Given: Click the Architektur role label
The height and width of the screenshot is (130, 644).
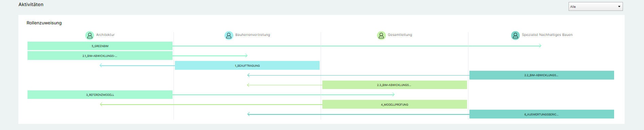Looking at the screenshot, I should pos(105,35).
